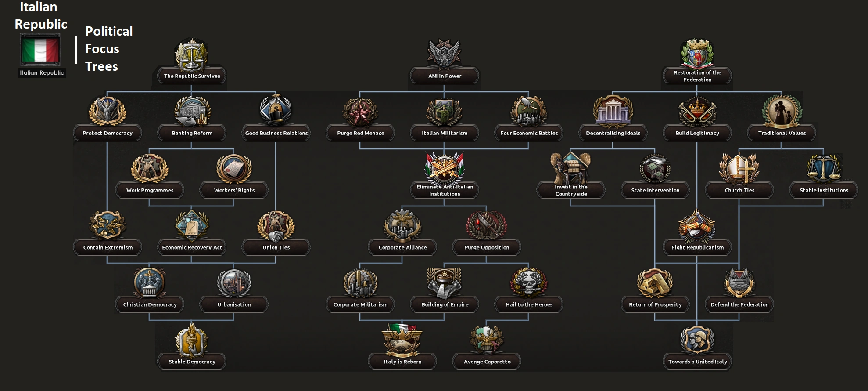Pick the Good Business Relations money bag icon

pyautogui.click(x=276, y=110)
